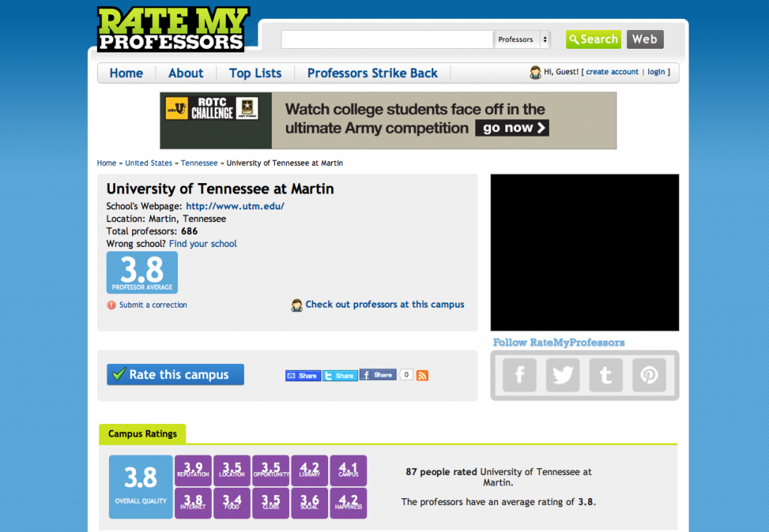Click the 'Total professors: 686' text
Screen dimensions: 769x532
point(152,231)
